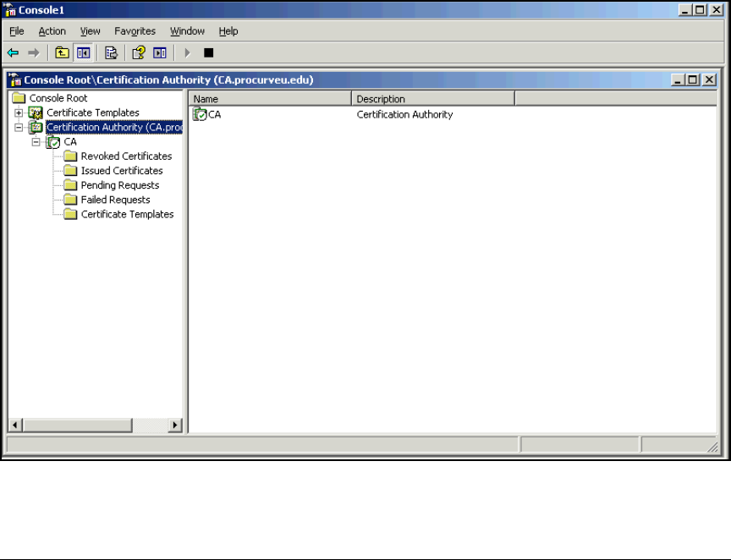The image size is (731, 560).
Task: Close the Console1 main window
Action: tap(717, 10)
